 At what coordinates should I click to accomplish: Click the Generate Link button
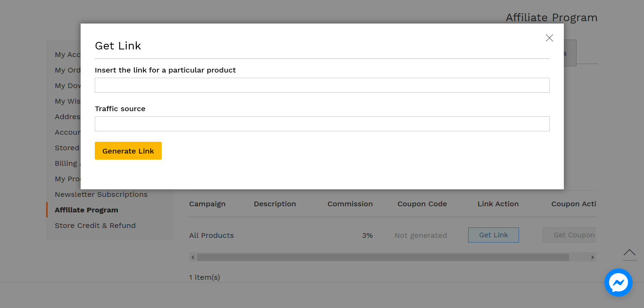tap(128, 151)
